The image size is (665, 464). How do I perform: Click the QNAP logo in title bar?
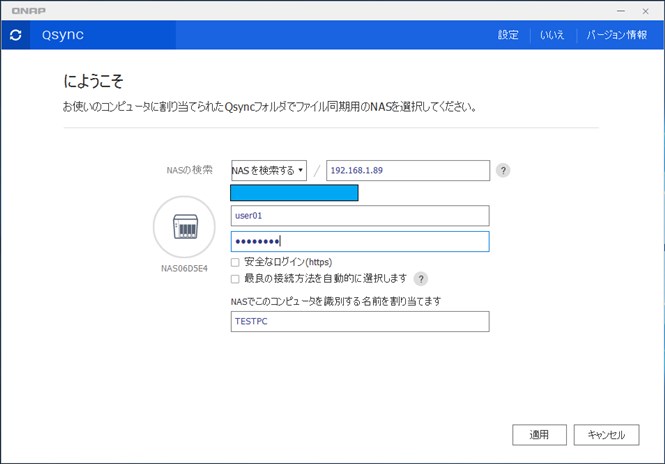pyautogui.click(x=28, y=11)
